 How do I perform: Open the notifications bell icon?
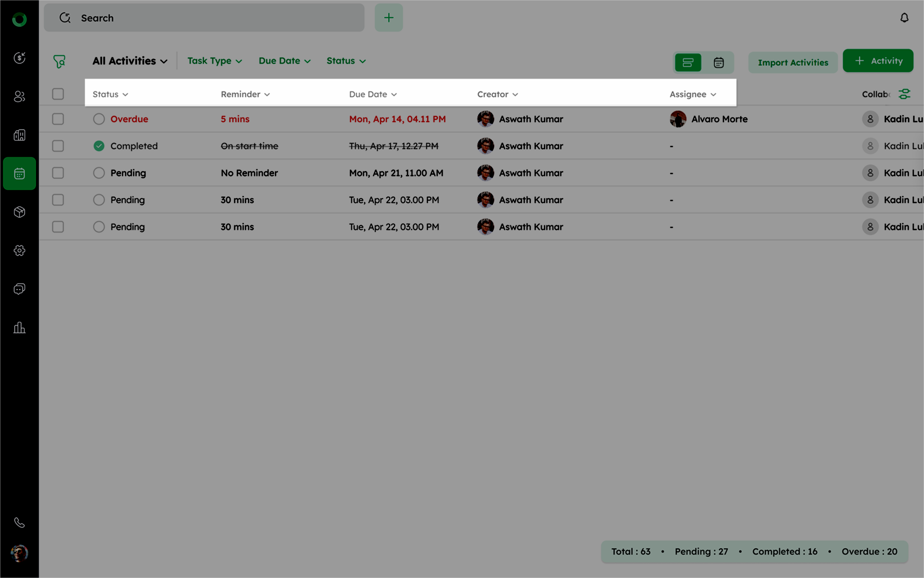[x=904, y=18]
